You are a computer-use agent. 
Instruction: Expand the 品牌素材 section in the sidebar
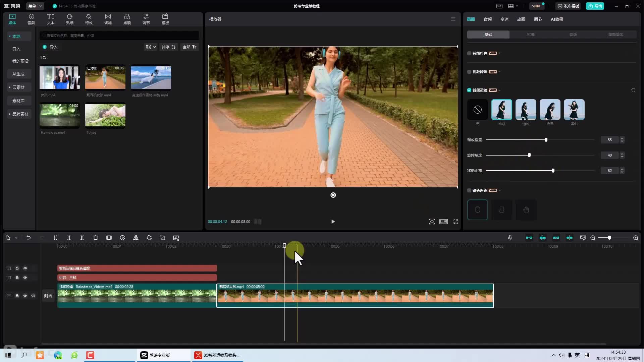19,114
